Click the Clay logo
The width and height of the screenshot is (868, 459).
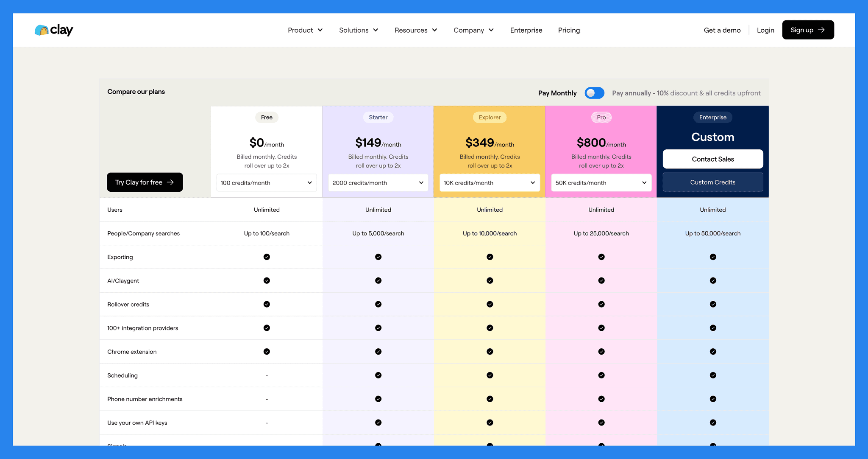[54, 30]
